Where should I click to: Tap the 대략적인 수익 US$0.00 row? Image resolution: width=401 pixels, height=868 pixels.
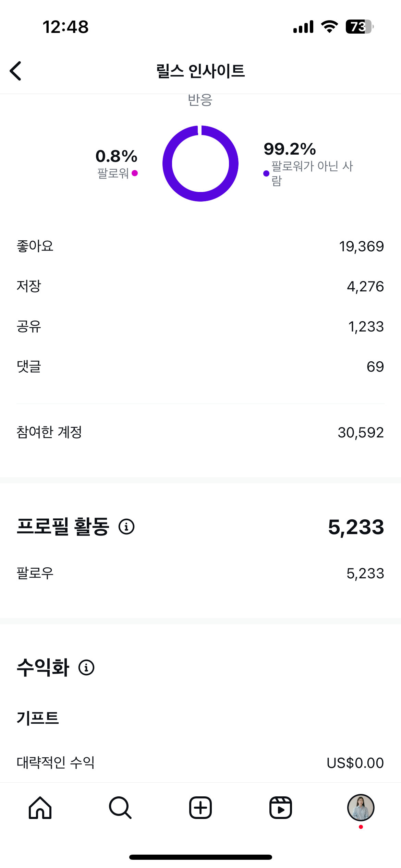point(200,763)
